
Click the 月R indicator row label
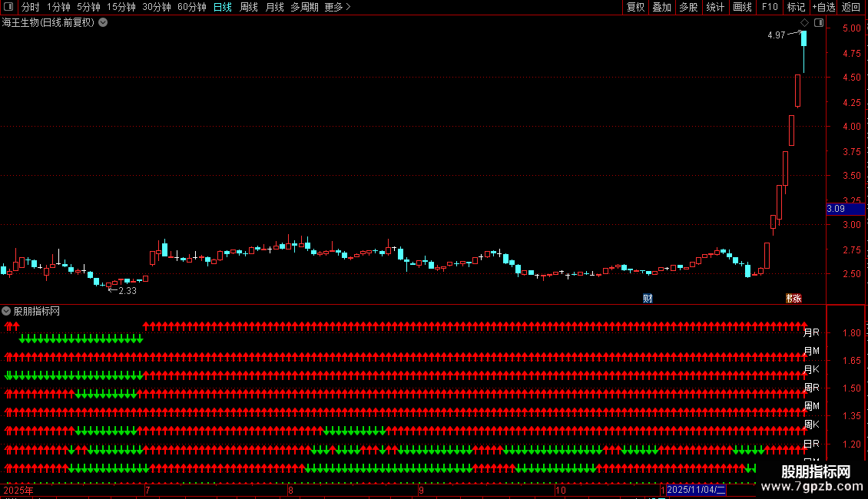pyautogui.click(x=811, y=332)
